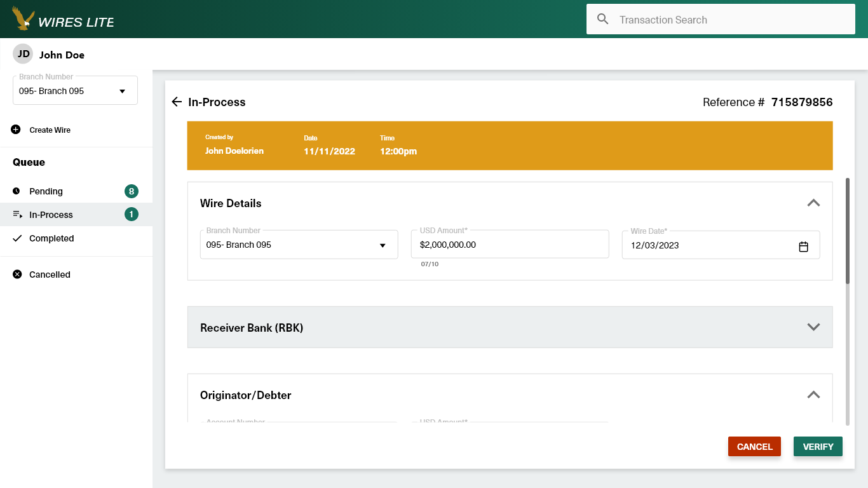The width and height of the screenshot is (868, 488).
Task: Click the form's vertical scrollbar
Action: (x=848, y=231)
